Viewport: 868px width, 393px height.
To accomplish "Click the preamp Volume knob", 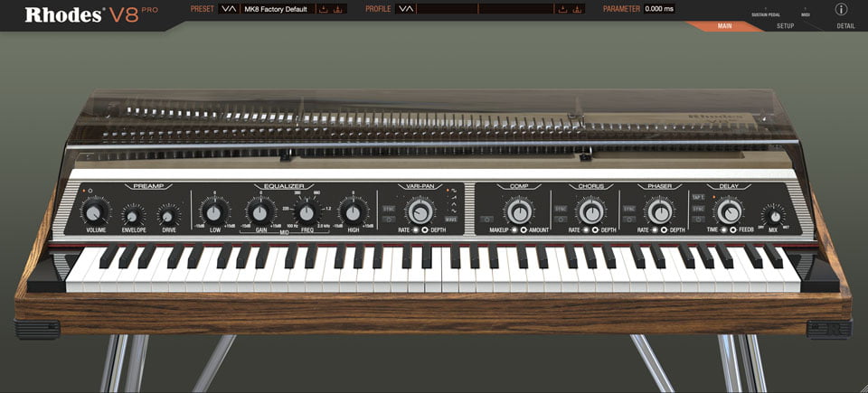I will [90, 211].
